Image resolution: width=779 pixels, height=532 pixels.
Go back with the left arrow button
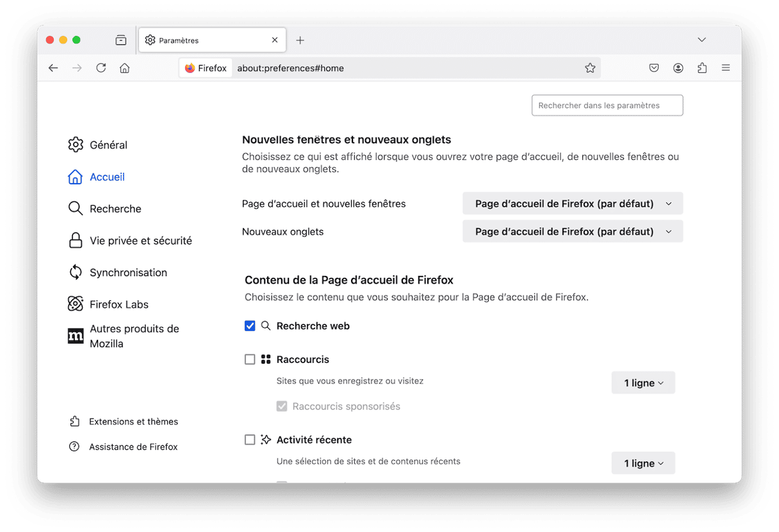click(53, 68)
